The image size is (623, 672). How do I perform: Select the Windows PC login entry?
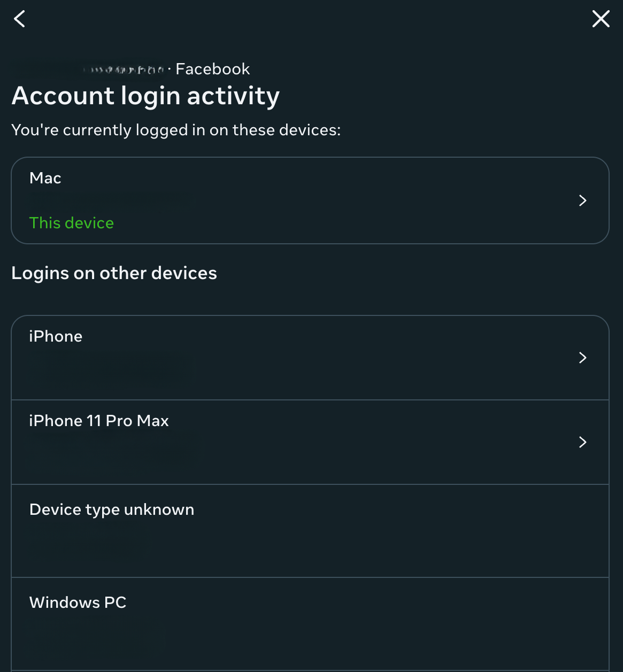[x=310, y=620]
